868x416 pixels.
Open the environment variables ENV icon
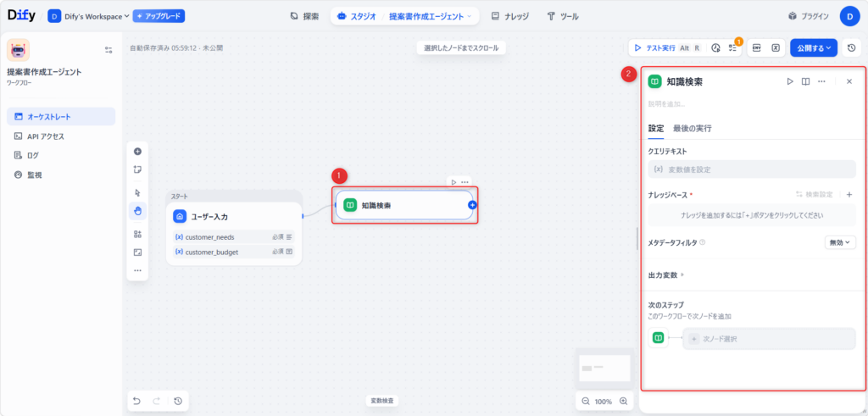[757, 48]
